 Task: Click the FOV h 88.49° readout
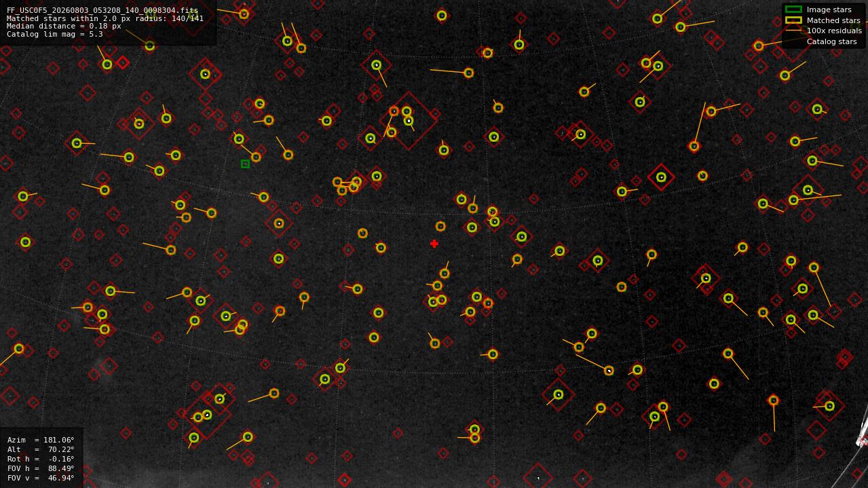coord(41,468)
